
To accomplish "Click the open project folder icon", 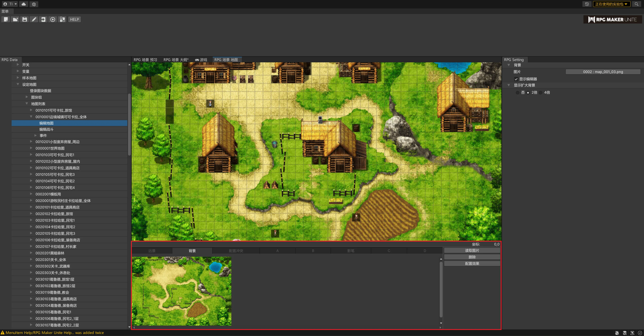I will 15,19.
